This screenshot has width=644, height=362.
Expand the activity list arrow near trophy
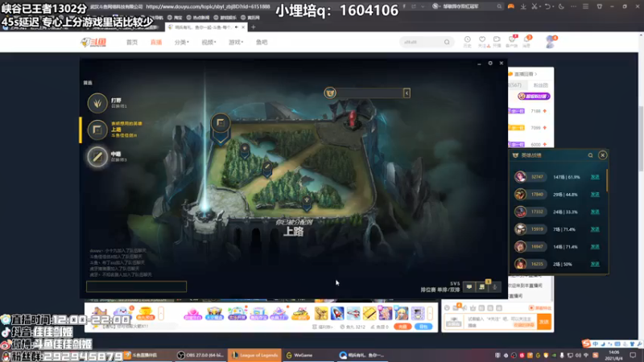click(161, 314)
